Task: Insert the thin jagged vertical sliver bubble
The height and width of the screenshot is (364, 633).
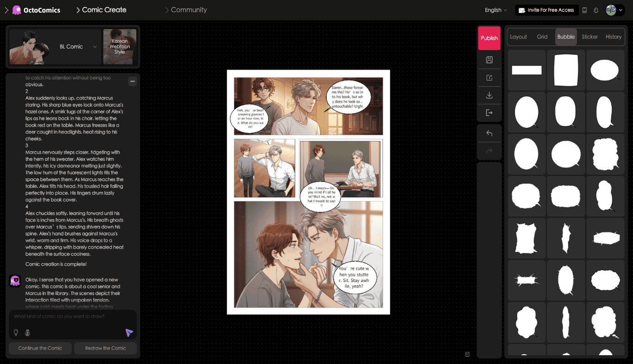Action: pos(566,238)
